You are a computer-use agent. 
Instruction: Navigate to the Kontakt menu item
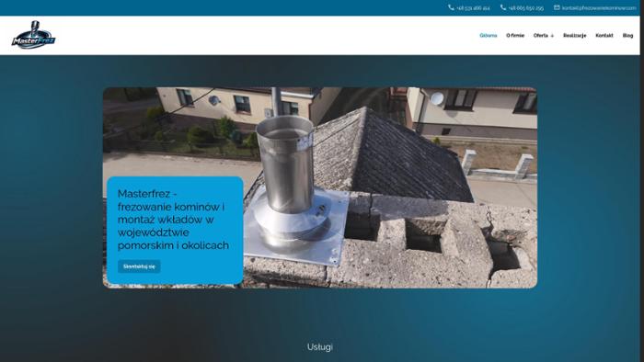coord(604,36)
